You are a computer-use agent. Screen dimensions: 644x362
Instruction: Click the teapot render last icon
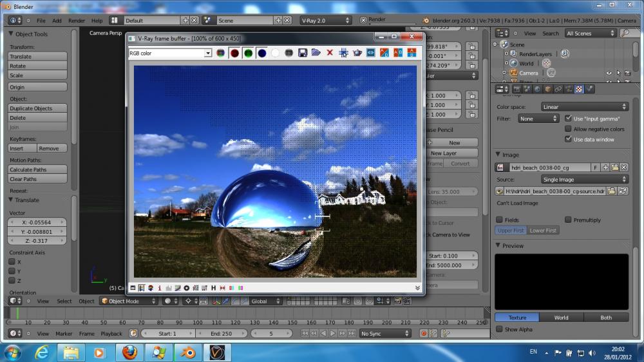[357, 53]
